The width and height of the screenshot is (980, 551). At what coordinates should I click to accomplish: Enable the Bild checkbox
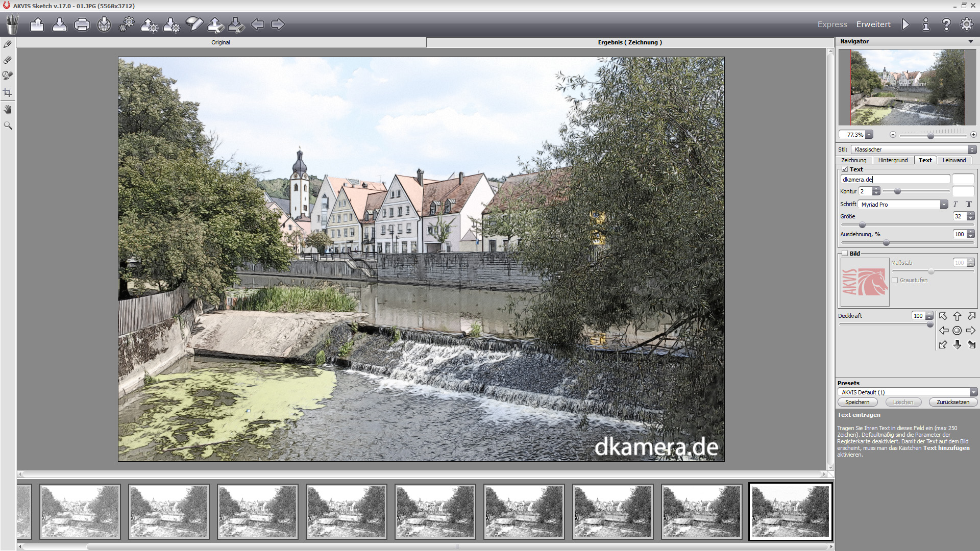[845, 254]
